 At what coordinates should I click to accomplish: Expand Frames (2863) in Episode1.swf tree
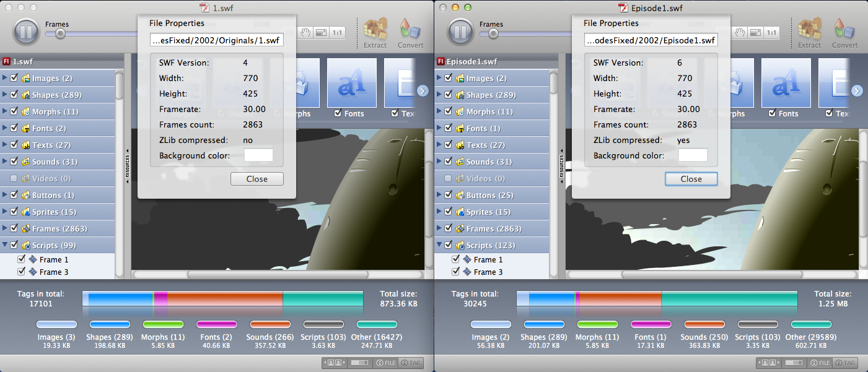439,229
